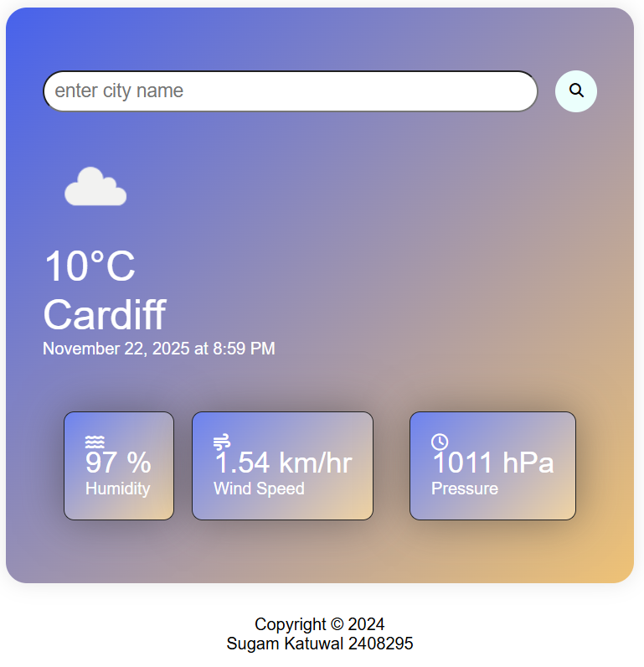Click the Humidity info card

coord(119,466)
